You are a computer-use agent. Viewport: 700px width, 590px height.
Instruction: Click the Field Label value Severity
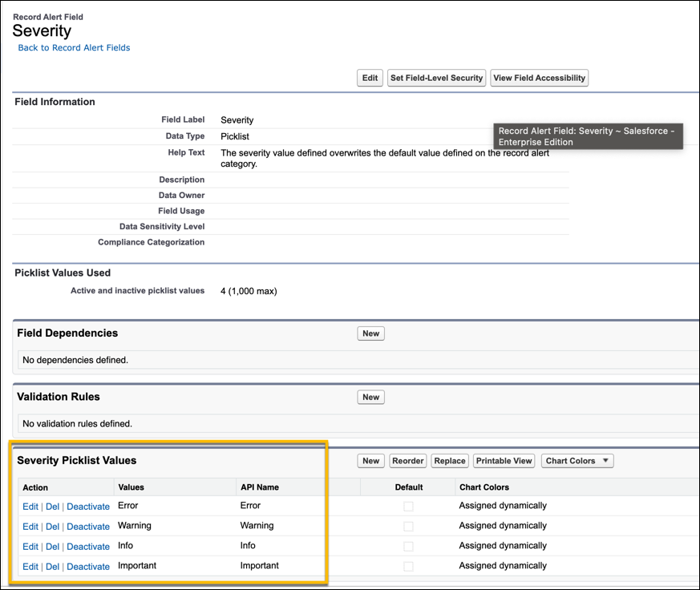[237, 120]
